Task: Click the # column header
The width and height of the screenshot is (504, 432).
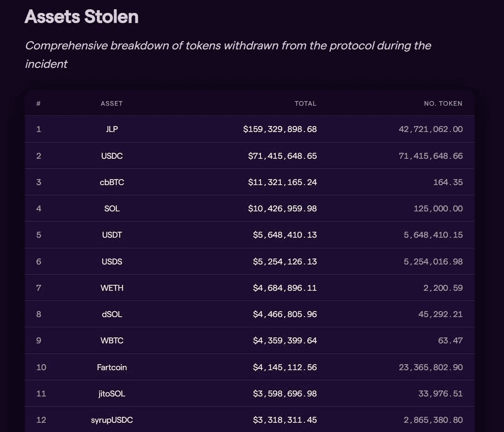Action: pos(38,103)
